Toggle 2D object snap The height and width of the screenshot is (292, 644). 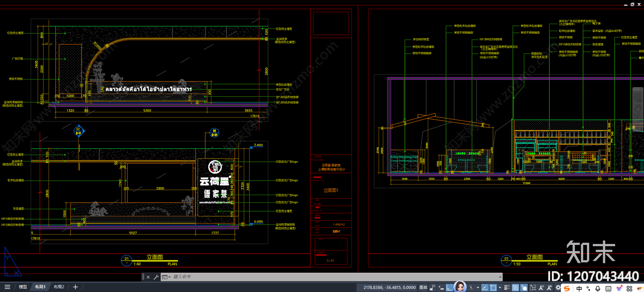[x=493, y=288]
